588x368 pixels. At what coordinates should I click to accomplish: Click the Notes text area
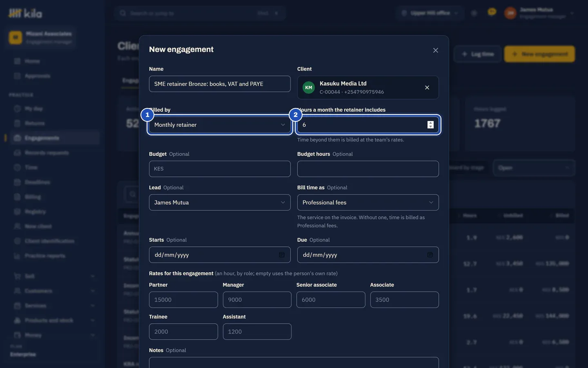[x=294, y=363]
